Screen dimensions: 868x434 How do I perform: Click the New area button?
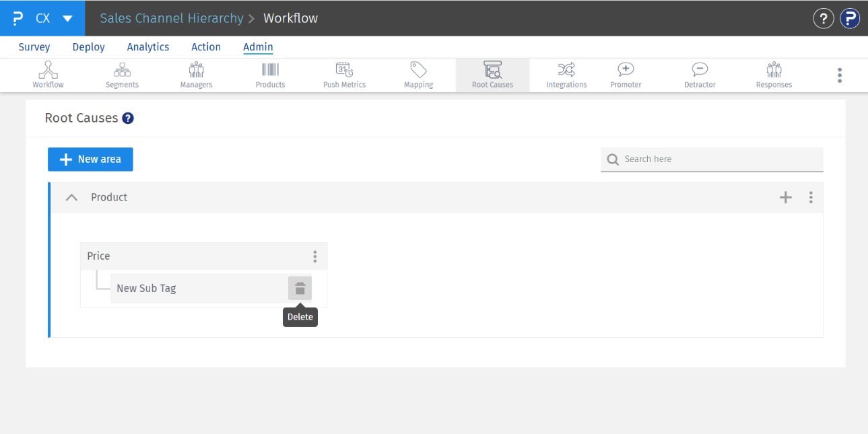90,159
